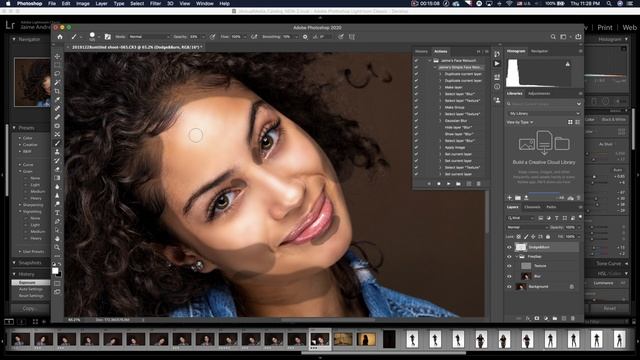Switch to the Paths tab
Viewport: 640px width, 360px height.
(x=551, y=207)
